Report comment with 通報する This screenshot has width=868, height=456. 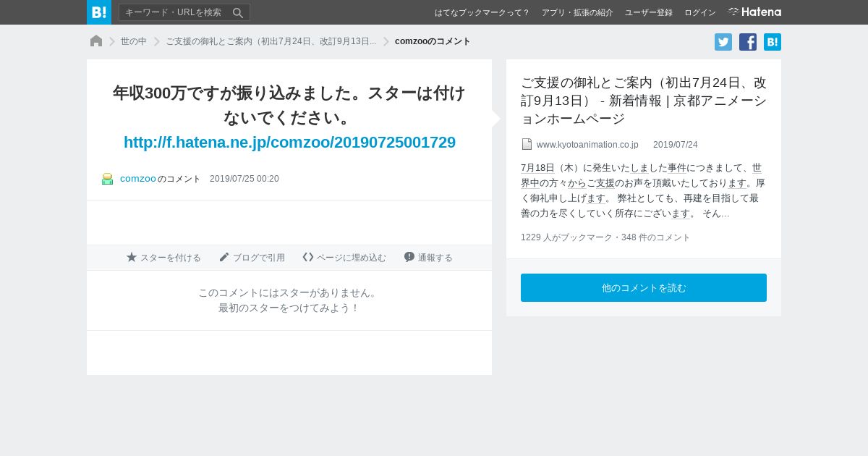pos(428,258)
